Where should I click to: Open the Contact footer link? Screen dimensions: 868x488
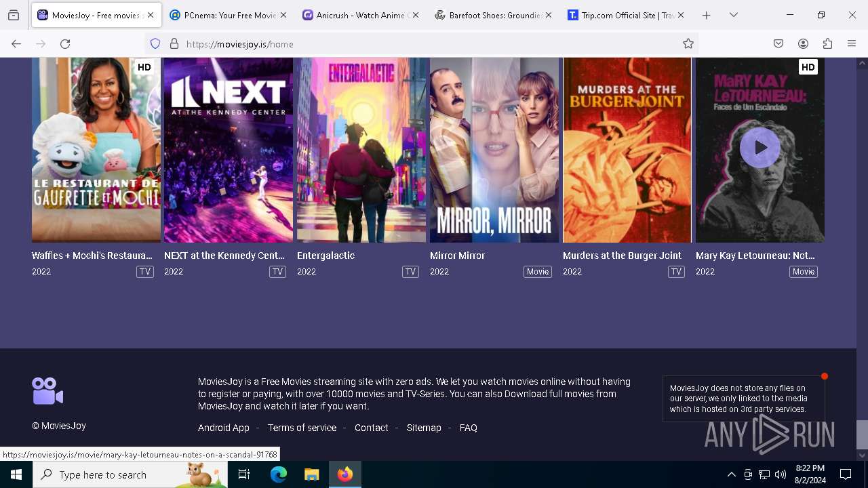[x=372, y=428]
